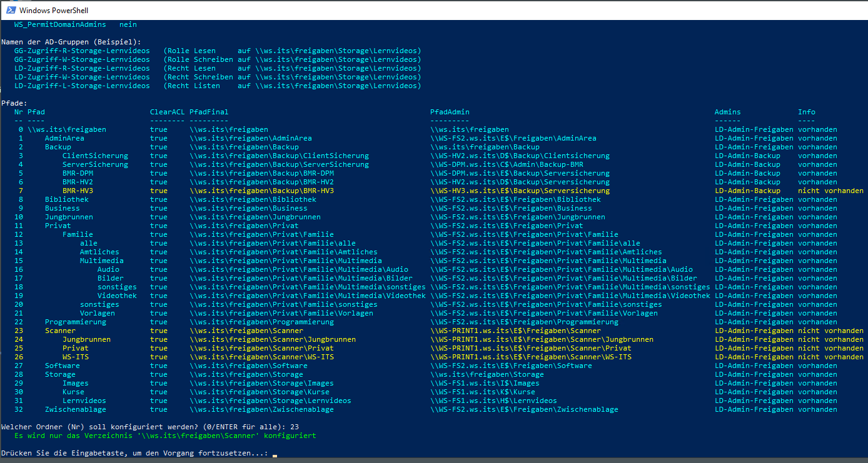This screenshot has width=868, height=463.
Task: Click 'Business' in the Pfad column
Action: click(63, 208)
